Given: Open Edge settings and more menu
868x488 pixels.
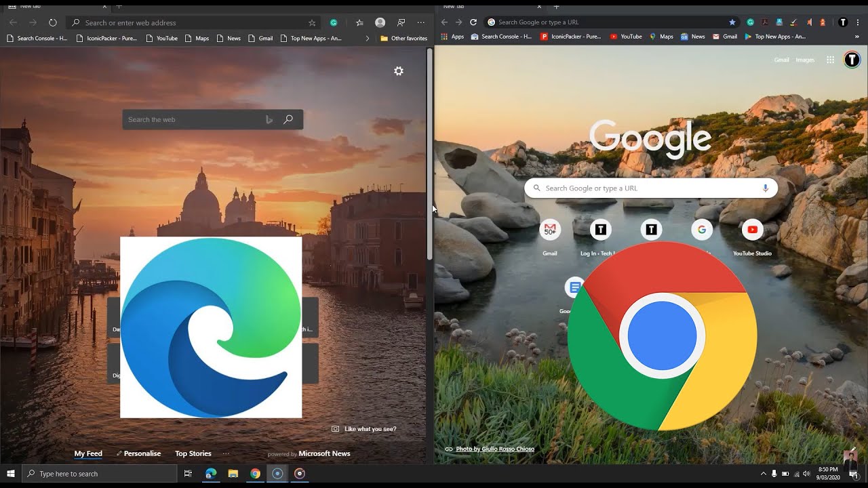Looking at the screenshot, I should pyautogui.click(x=421, y=22).
